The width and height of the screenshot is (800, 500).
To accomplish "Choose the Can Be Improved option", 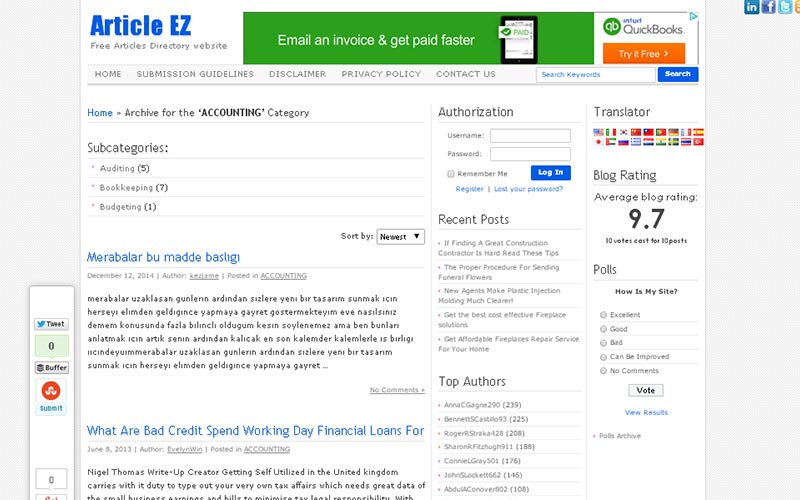I will click(604, 357).
